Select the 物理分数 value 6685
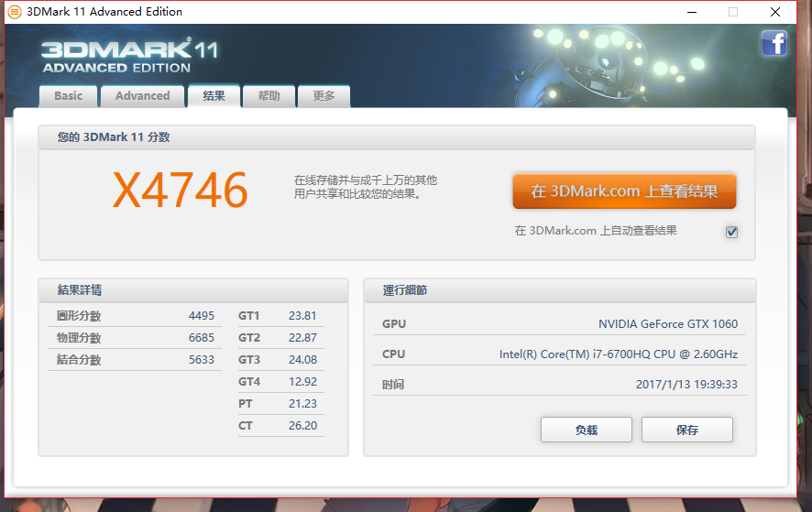Screen dimensions: 812x512 click(x=202, y=338)
